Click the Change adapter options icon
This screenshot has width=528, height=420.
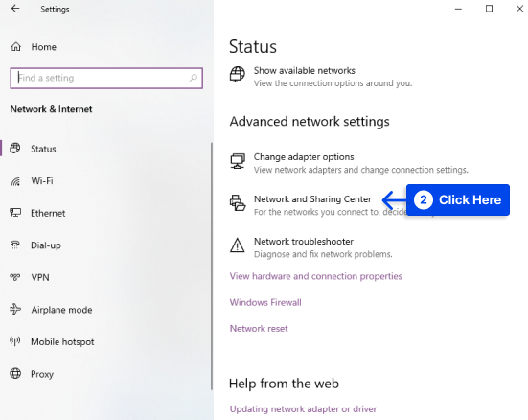point(238,161)
